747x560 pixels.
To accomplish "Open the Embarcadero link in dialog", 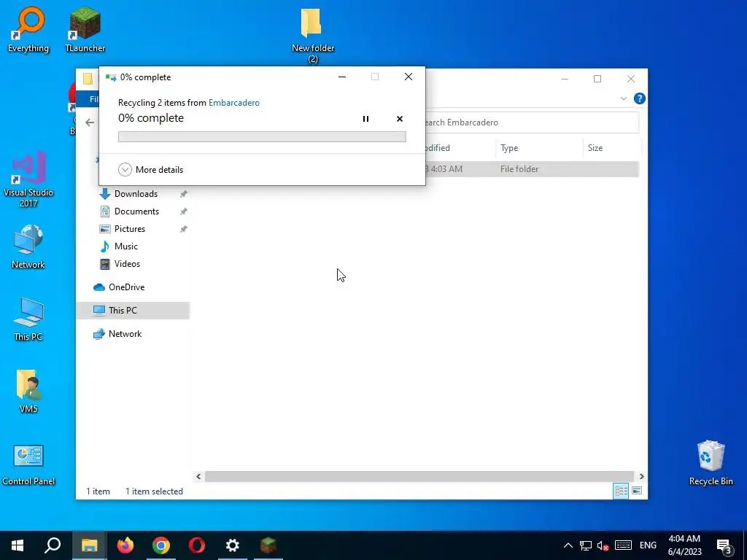I will [x=234, y=102].
